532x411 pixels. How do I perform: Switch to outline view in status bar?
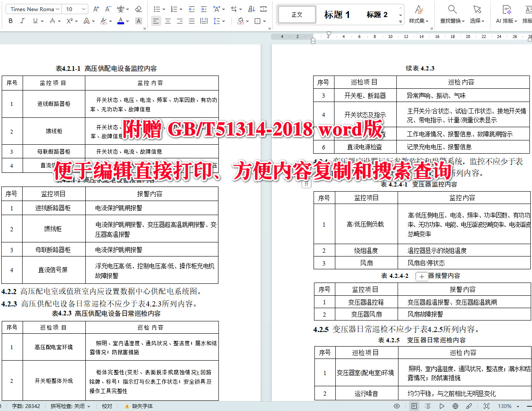428,406
